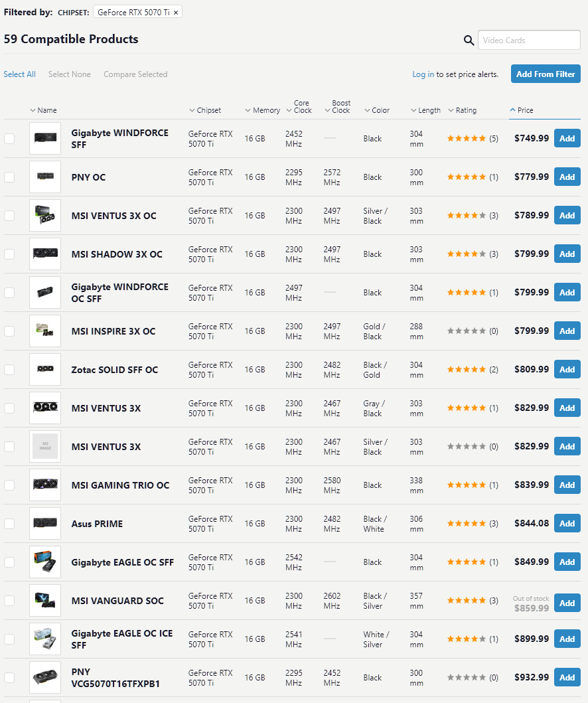Viewport: 588px width, 703px height.
Task: Toggle the Price column sort order
Action: pos(522,110)
